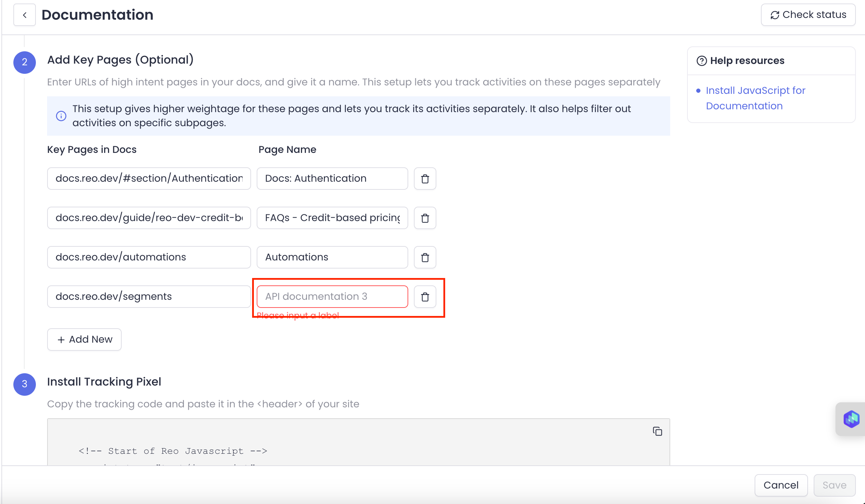Cancel the documentation setup
The width and height of the screenshot is (865, 504).
(x=781, y=485)
